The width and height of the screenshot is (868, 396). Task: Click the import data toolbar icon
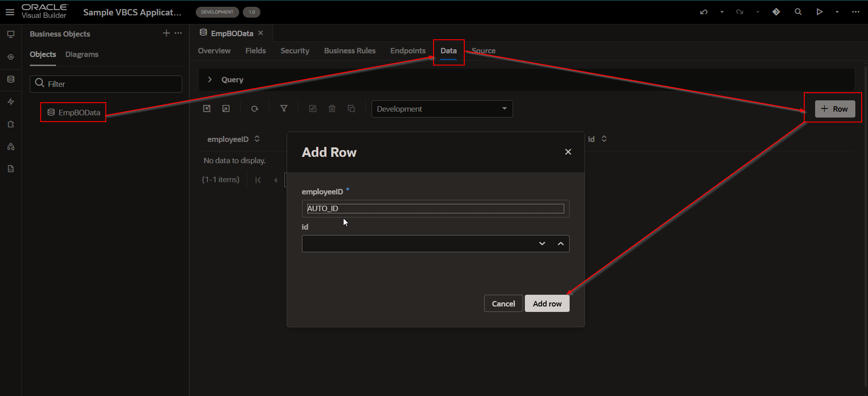(207, 108)
